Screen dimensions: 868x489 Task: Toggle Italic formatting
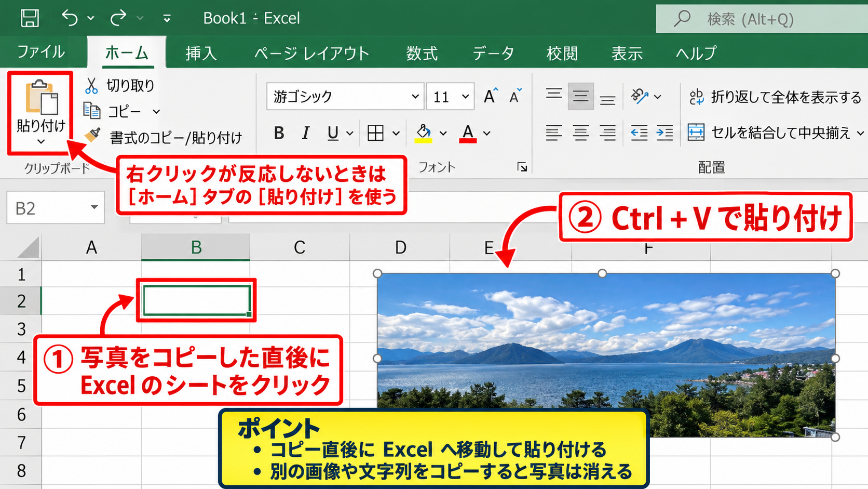pos(306,134)
